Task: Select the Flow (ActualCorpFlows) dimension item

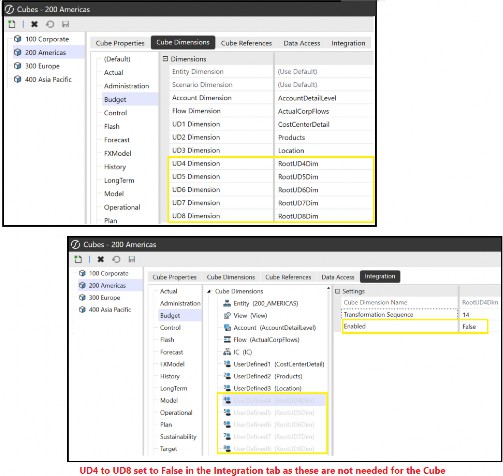Action: click(x=266, y=340)
